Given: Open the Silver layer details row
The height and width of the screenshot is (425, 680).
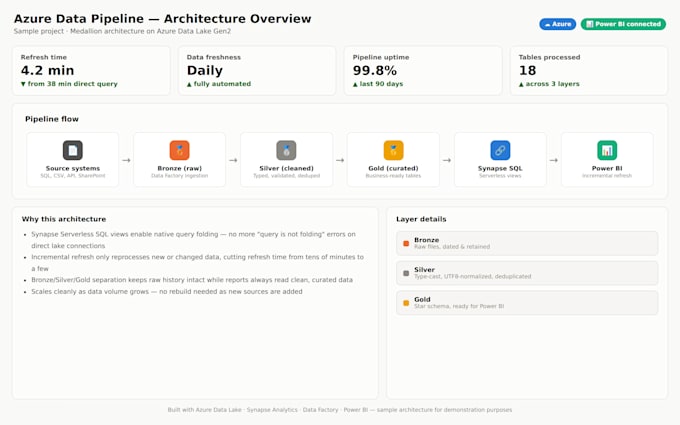Looking at the screenshot, I should coord(527,273).
